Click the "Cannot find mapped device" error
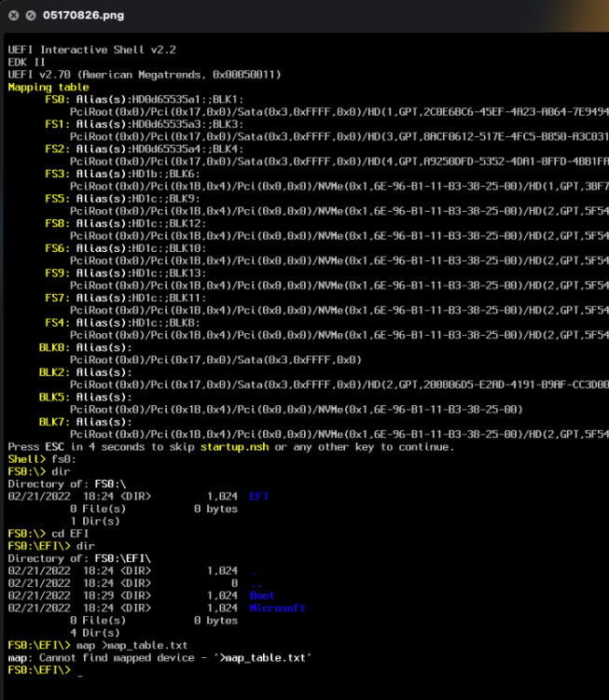The image size is (609, 700). 159,658
